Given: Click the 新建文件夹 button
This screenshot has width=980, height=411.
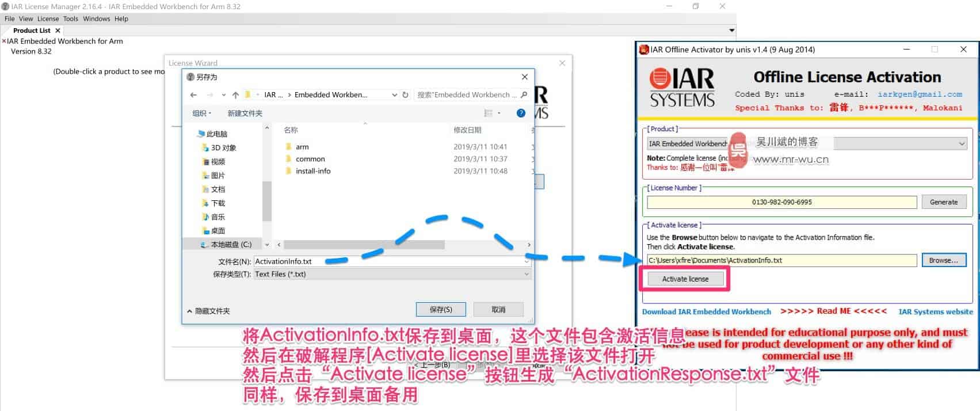Looking at the screenshot, I should point(245,113).
